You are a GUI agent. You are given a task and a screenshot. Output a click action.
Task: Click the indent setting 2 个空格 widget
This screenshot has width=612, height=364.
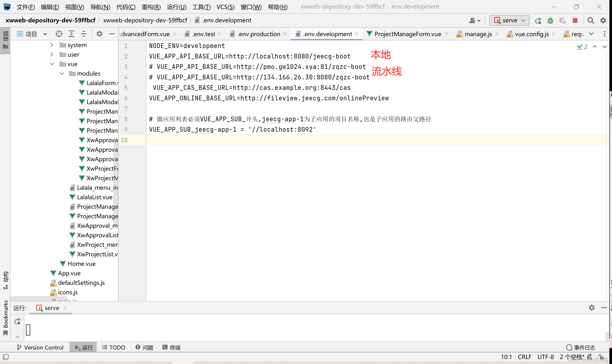pos(572,357)
